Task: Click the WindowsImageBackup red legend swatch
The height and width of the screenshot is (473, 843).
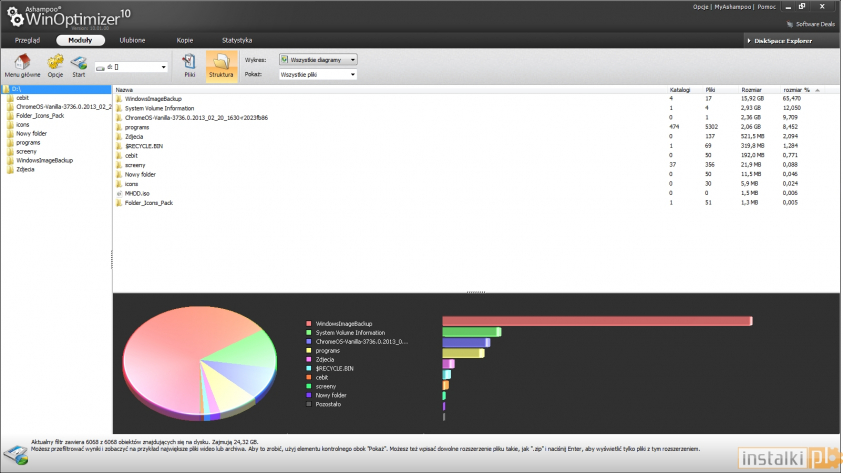Action: tap(308, 324)
